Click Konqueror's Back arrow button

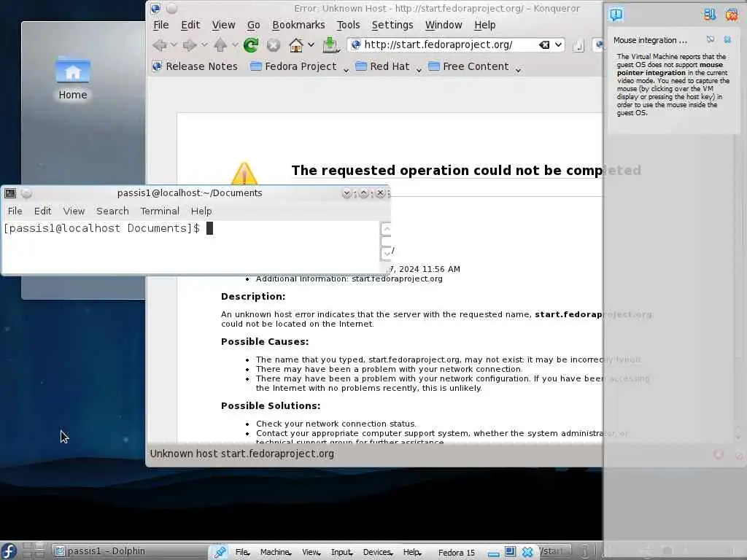(160, 45)
